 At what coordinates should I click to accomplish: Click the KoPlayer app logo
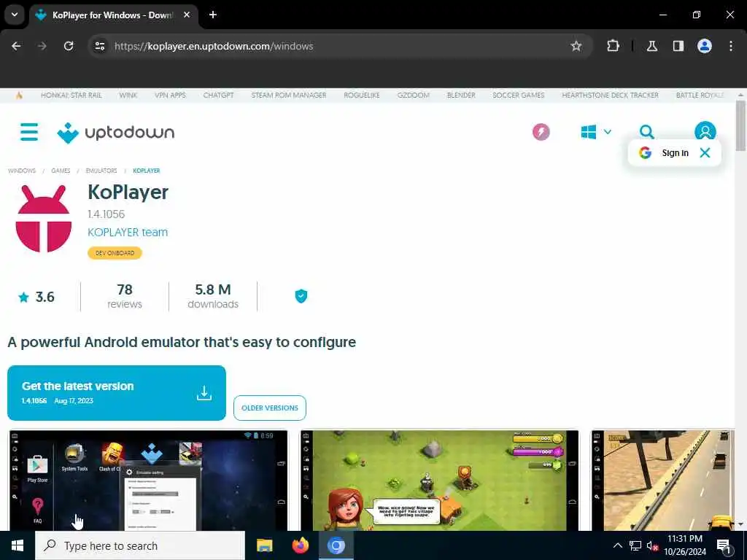point(43,219)
